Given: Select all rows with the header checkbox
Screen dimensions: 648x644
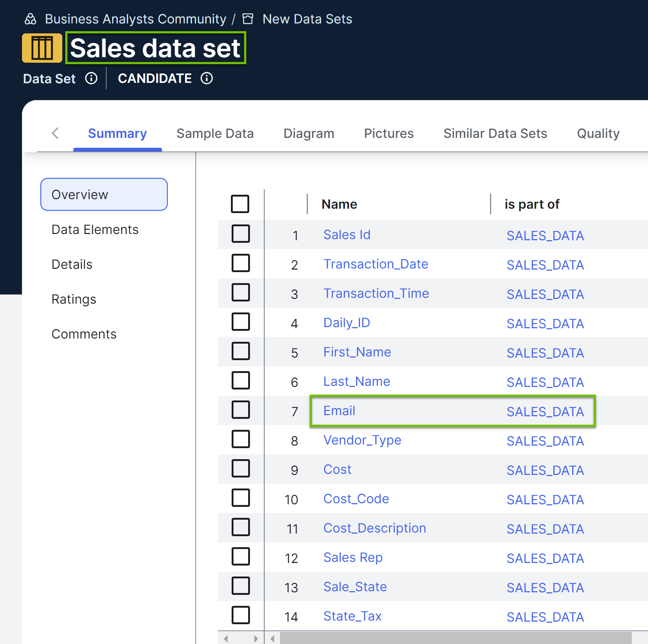Looking at the screenshot, I should (x=240, y=204).
